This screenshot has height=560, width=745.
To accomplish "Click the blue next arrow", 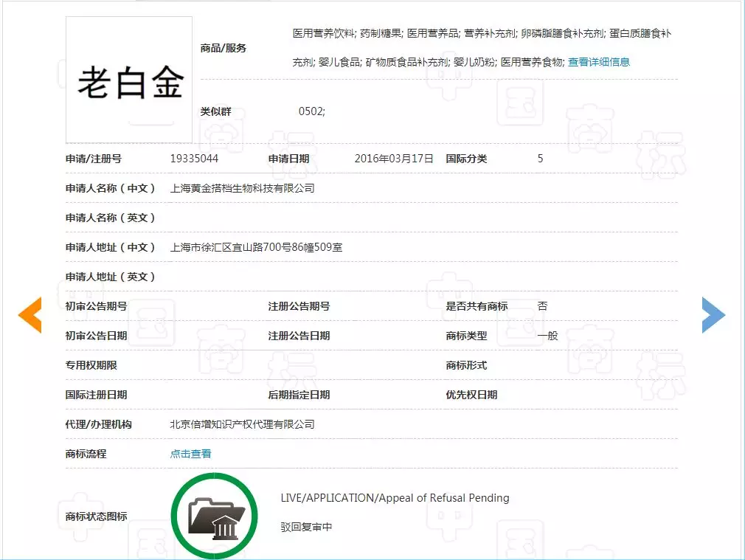I will click(x=713, y=315).
